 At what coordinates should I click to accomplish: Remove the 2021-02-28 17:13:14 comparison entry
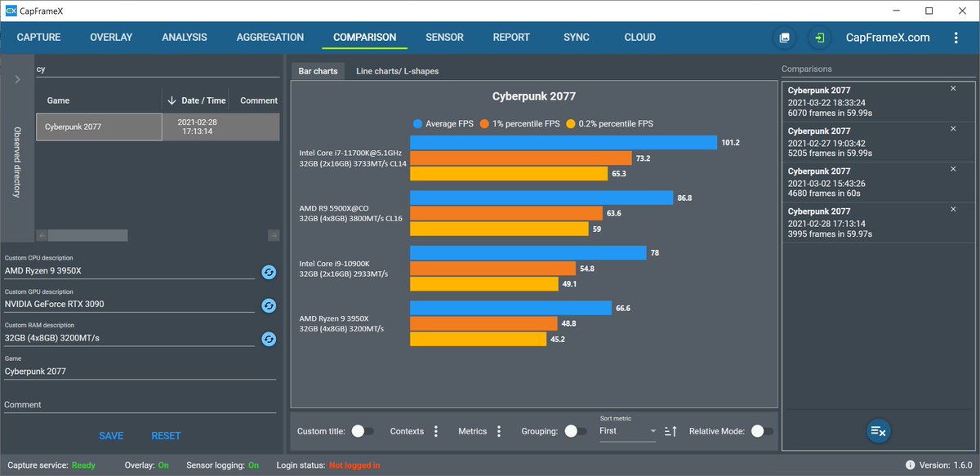point(954,210)
